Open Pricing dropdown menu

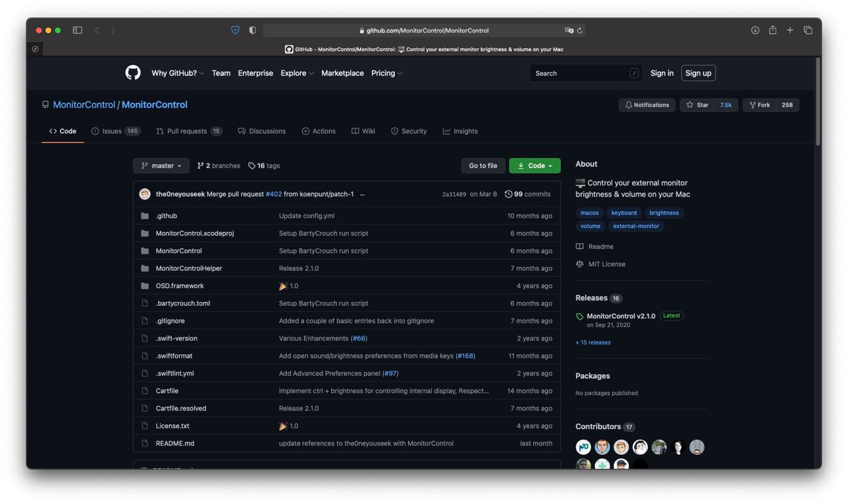387,73
